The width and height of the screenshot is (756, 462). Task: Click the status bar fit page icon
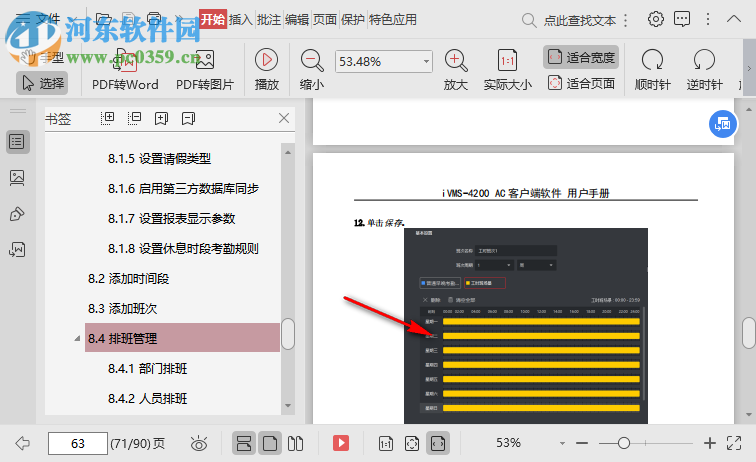tap(412, 443)
